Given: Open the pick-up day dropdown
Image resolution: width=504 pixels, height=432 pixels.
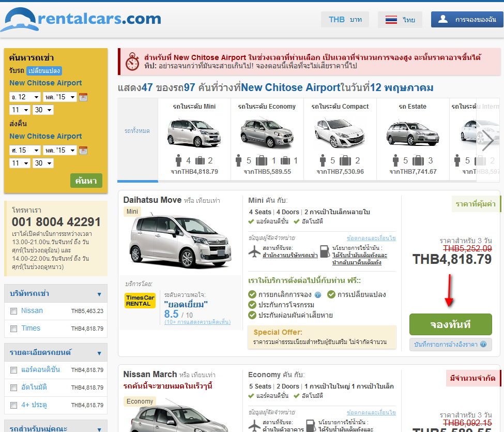Looking at the screenshot, I should coord(25,97).
